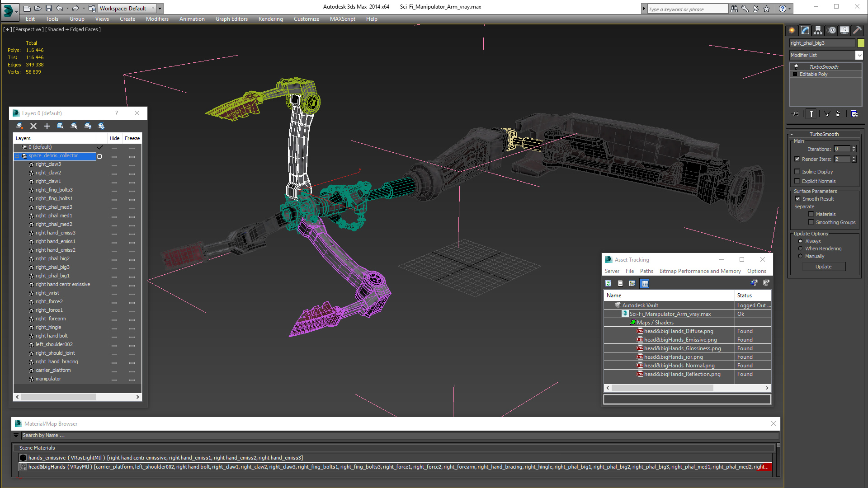Enable Separate by Materials checkbox
This screenshot has height=488, width=868.
point(811,214)
